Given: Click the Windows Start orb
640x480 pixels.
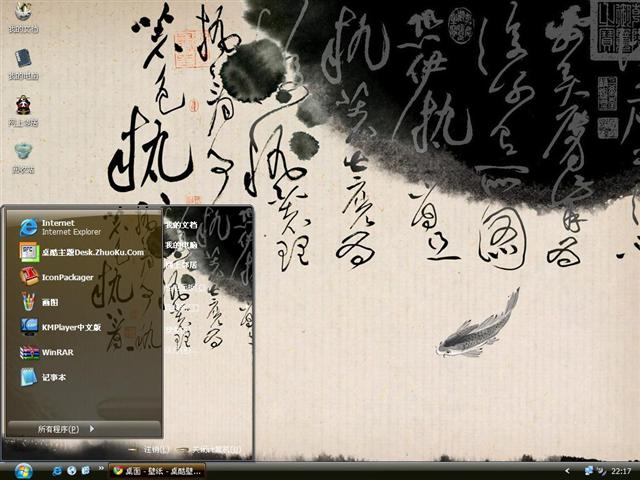Looking at the screenshot, I should (22, 471).
